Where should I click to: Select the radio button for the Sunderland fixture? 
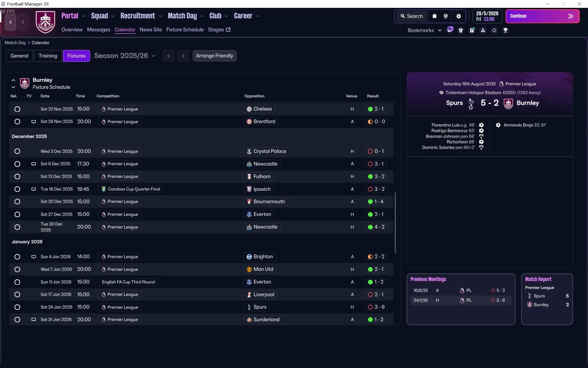17,319
